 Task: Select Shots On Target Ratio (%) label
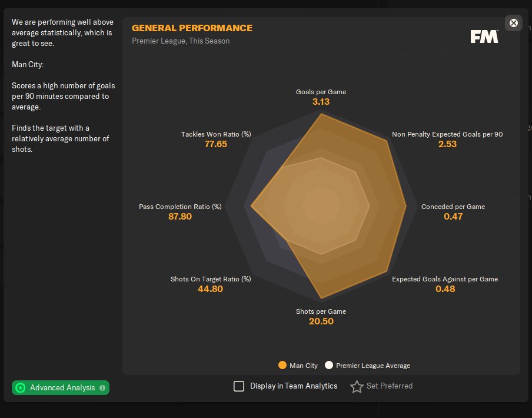pyautogui.click(x=211, y=279)
